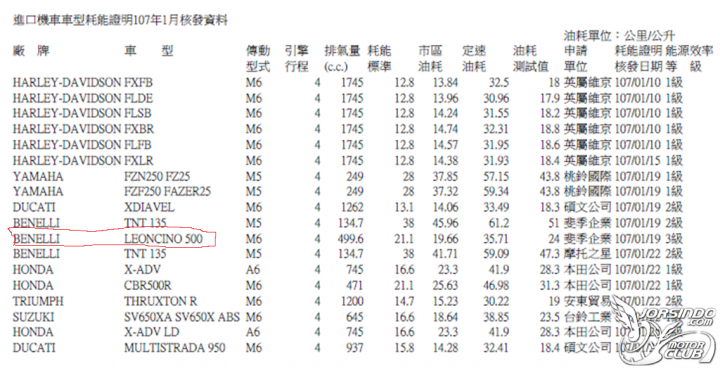Click the displacement value 645
This screenshot has width=720, height=368.
pos(354,317)
